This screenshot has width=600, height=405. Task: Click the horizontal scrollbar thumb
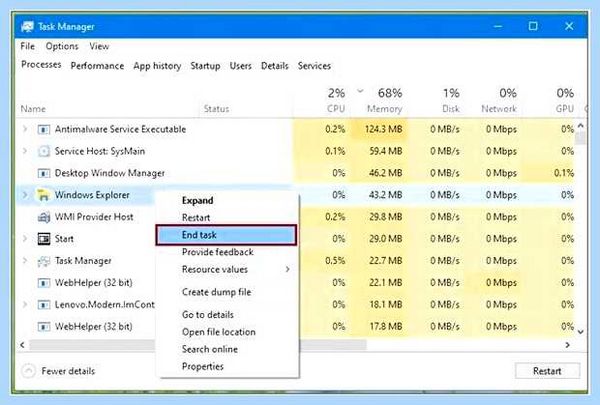tap(197, 345)
